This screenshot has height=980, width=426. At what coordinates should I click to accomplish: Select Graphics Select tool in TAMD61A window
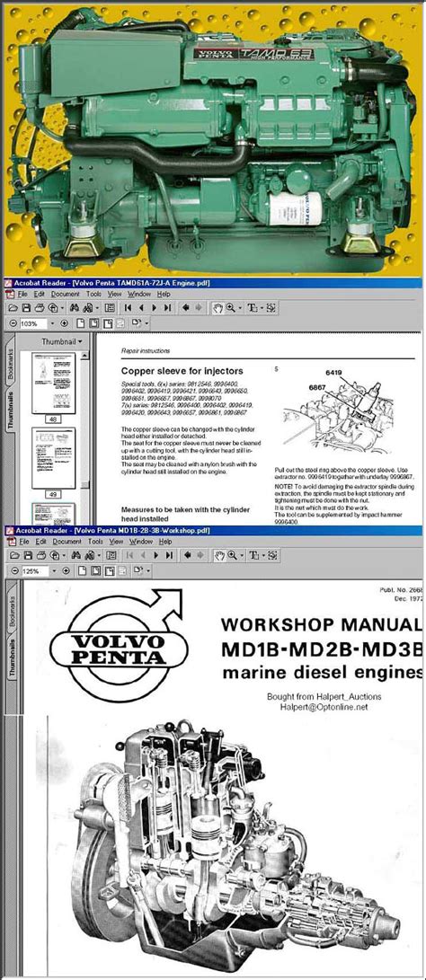[271, 307]
